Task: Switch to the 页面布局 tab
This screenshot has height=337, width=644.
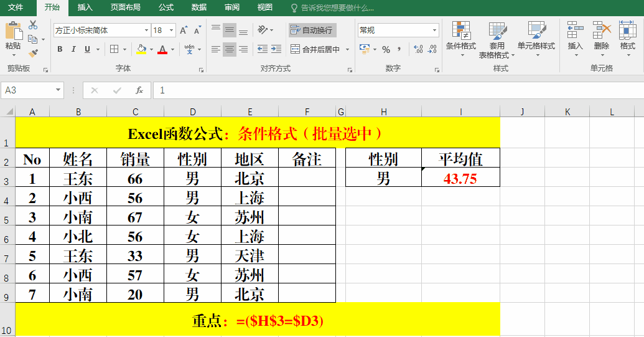Action: (125, 7)
